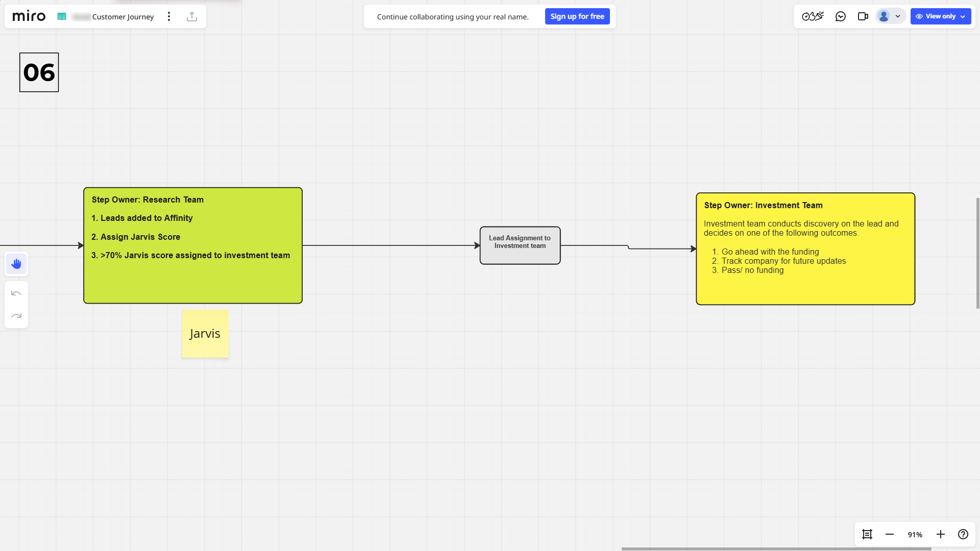This screenshot has height=551, width=980.
Task: Click the vertical scrollbar on right edge
Action: tap(978, 253)
